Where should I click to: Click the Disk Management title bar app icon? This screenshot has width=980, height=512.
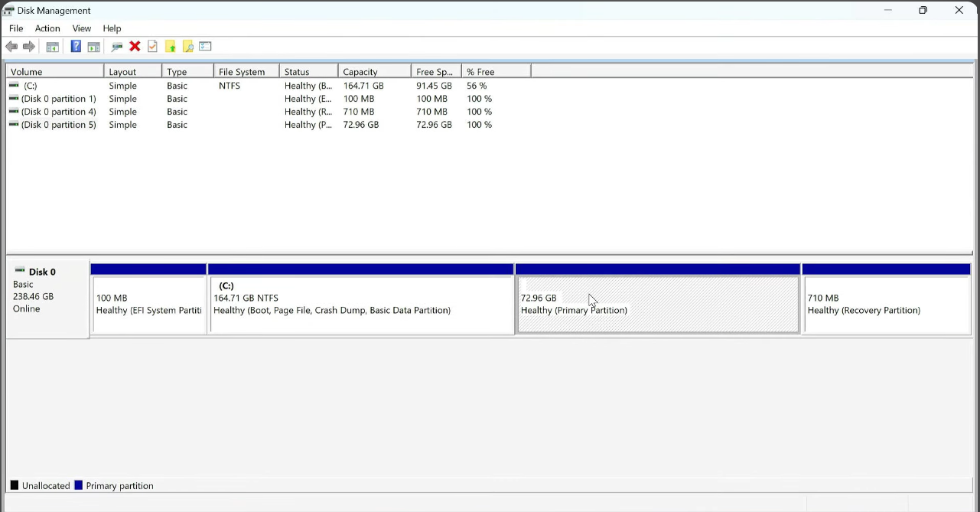[x=9, y=11]
